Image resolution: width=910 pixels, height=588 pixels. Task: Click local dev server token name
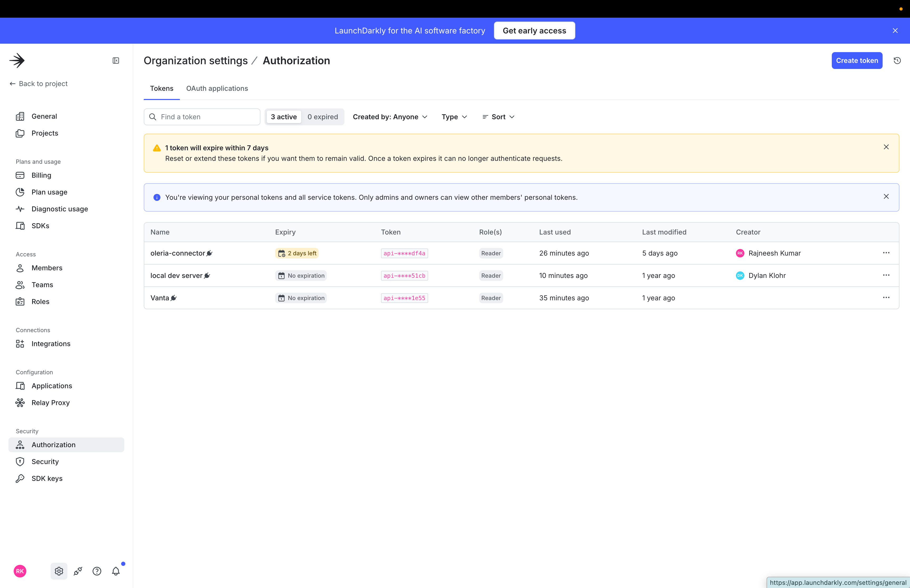click(176, 276)
